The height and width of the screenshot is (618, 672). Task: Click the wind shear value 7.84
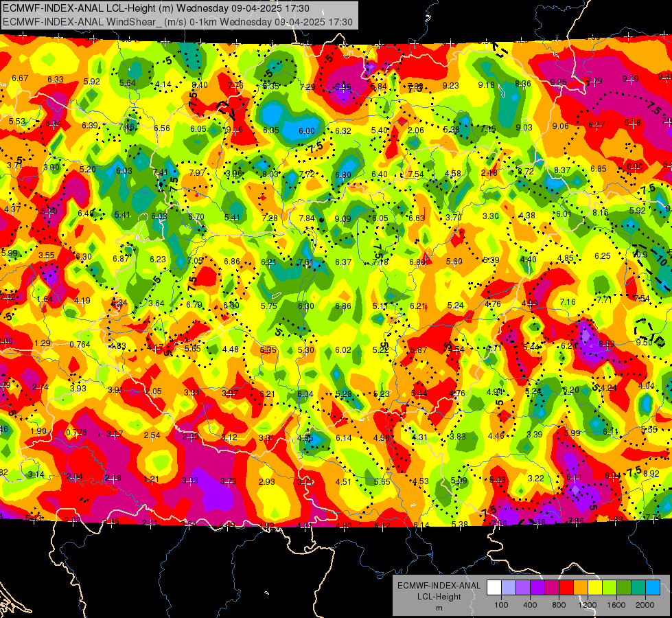[307, 218]
